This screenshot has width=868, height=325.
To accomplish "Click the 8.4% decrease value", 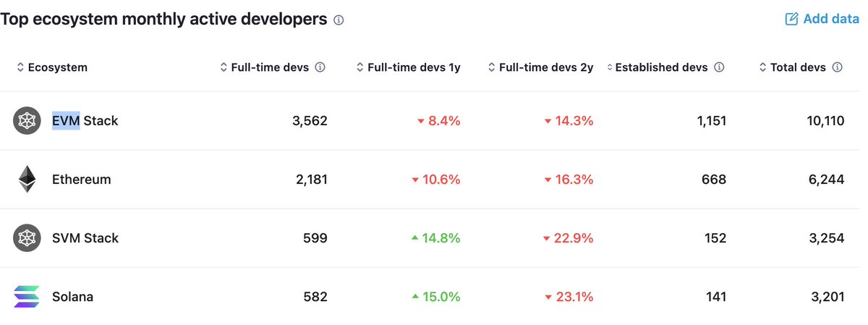I will coord(439,121).
